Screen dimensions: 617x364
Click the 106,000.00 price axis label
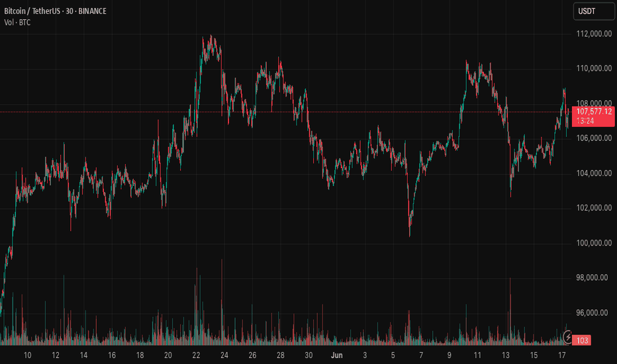click(x=594, y=138)
